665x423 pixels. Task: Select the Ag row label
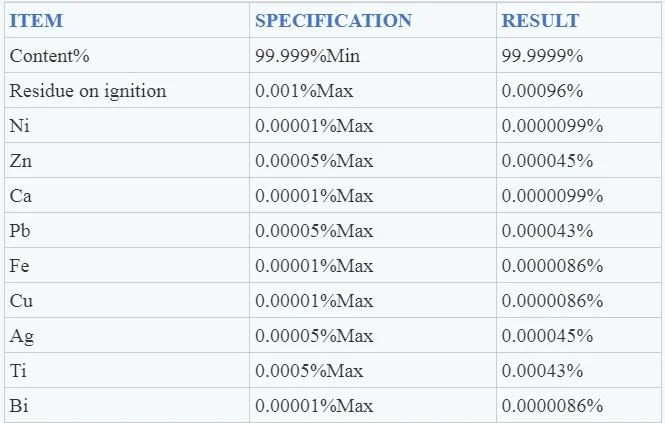[x=21, y=336]
